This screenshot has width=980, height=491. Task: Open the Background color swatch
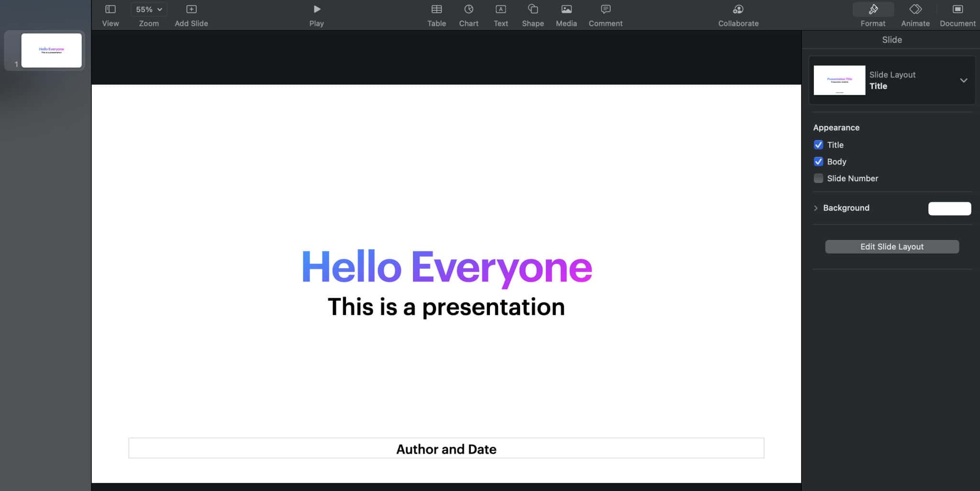949,208
